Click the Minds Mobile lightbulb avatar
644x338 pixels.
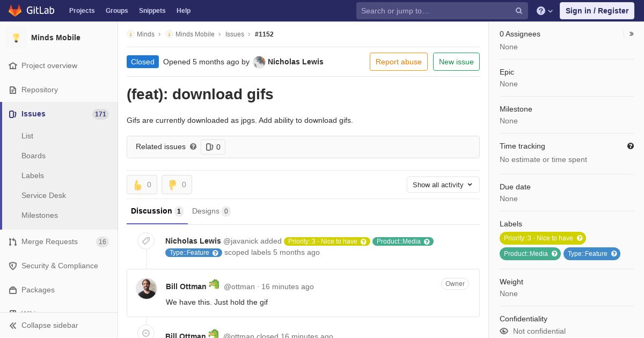tap(16, 38)
